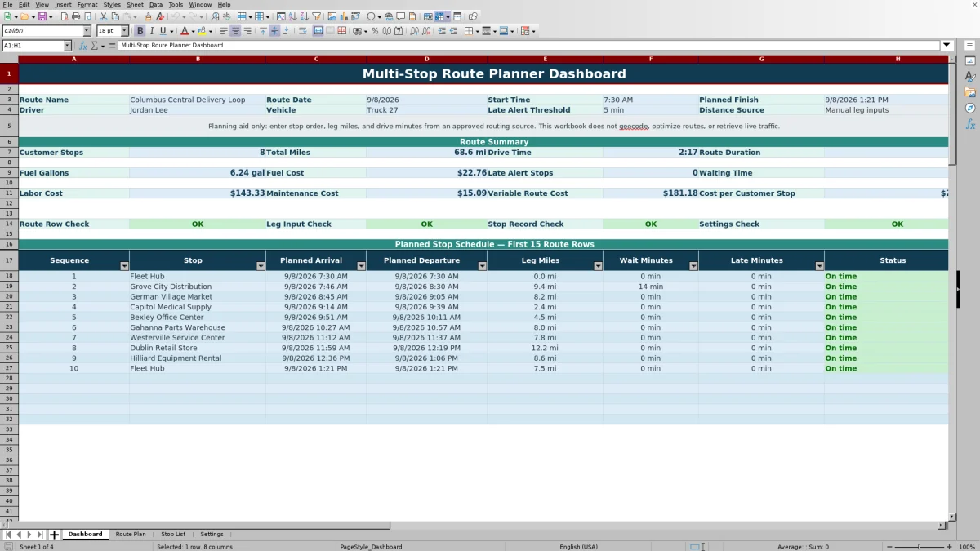Select row header 18
Screen dimensions: 980x551
(x=9, y=276)
